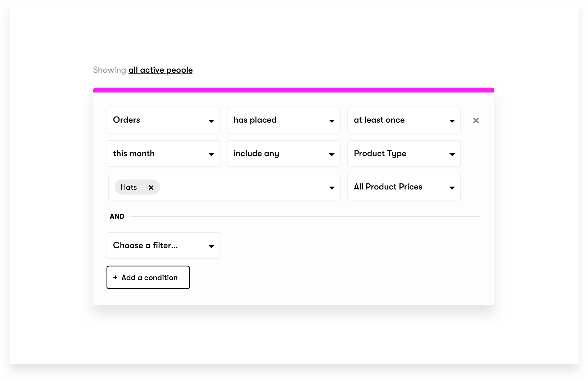Click the chevron on All Product Prices
This screenshot has width=588, height=380.
pos(452,188)
